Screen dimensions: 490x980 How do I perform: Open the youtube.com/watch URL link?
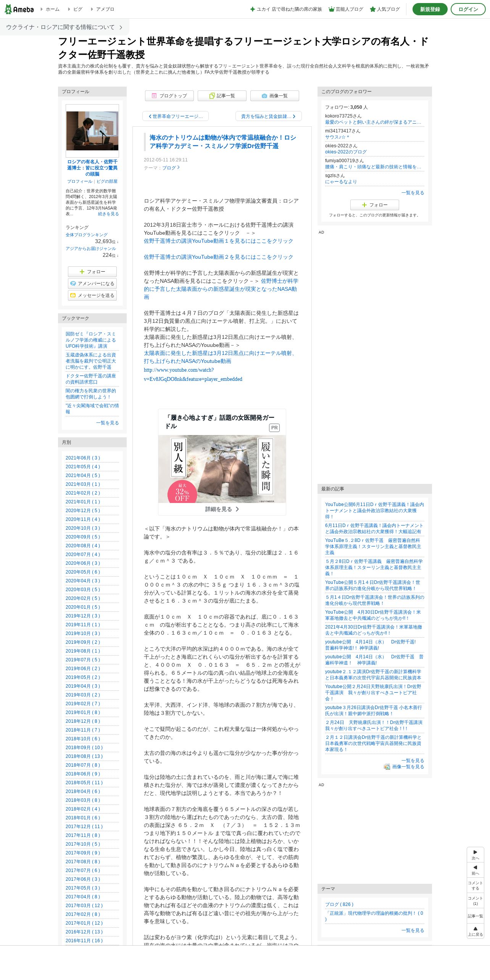tap(193, 375)
